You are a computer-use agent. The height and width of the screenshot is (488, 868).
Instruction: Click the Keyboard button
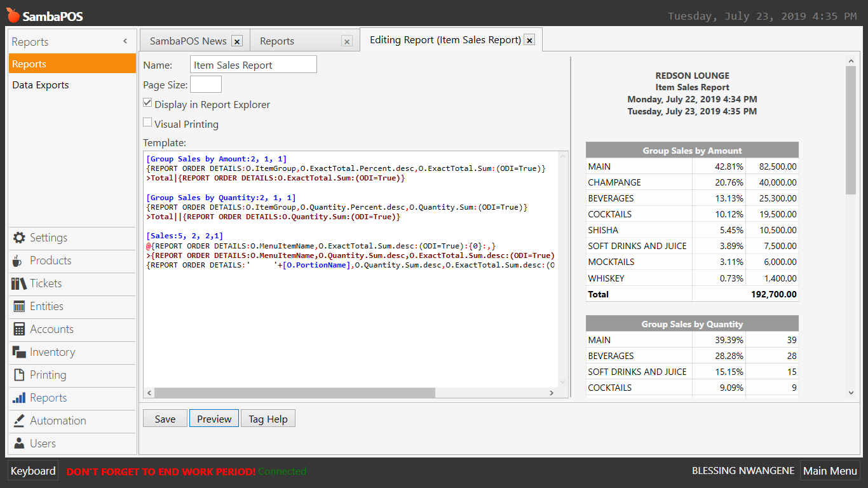click(33, 471)
